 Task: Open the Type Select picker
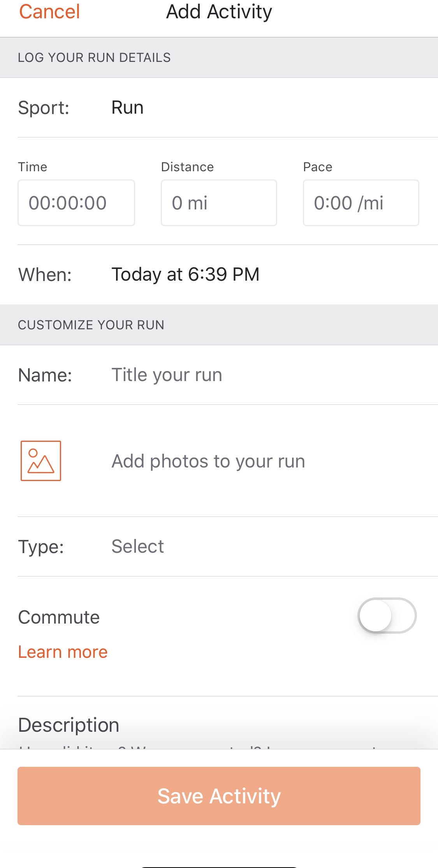[x=137, y=546]
